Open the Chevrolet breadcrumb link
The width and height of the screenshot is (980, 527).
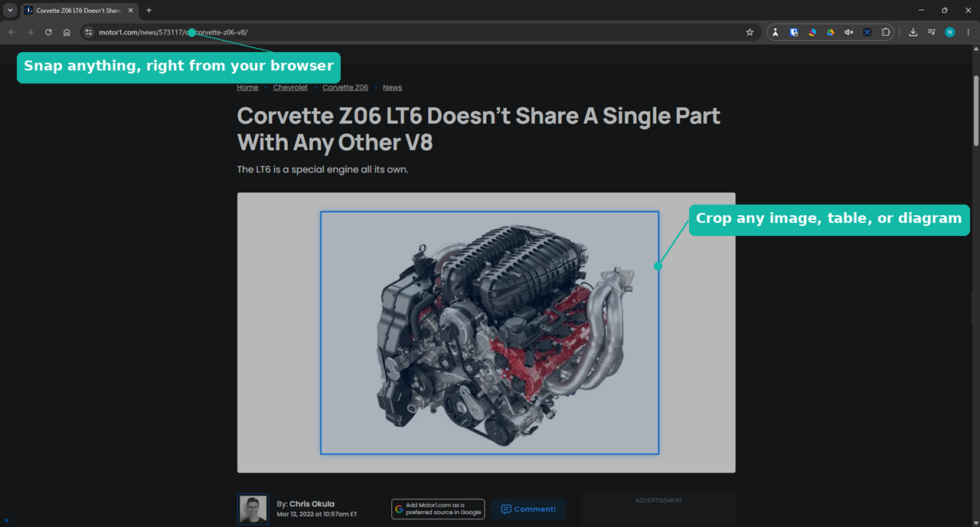click(x=290, y=87)
